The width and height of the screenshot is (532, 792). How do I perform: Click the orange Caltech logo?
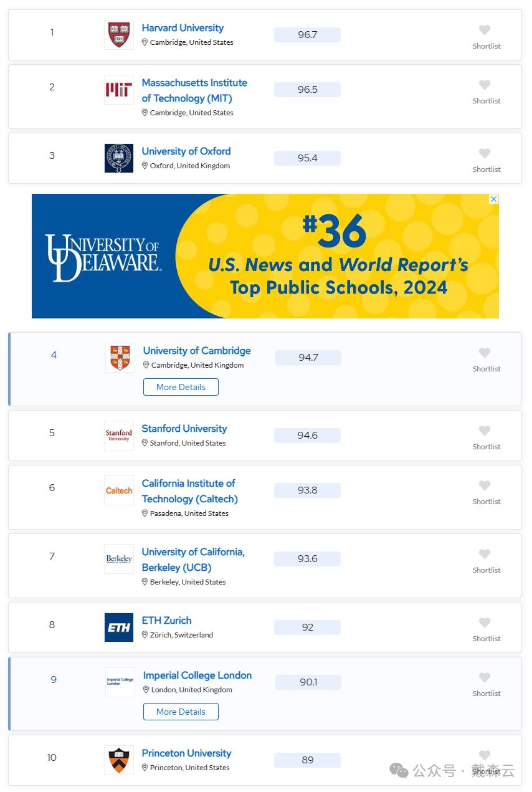coord(118,490)
